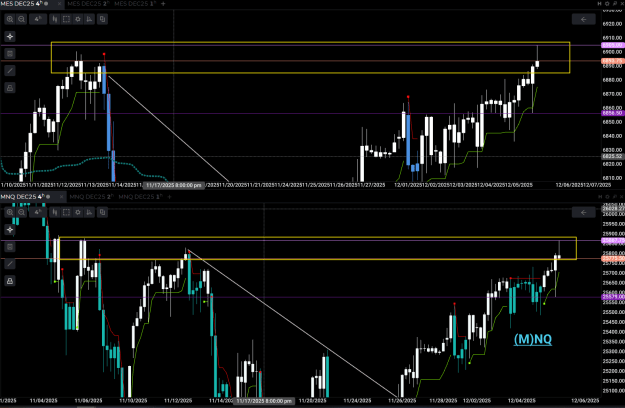Click the orange price label on MNQ axis
This screenshot has height=408, width=625.
point(613,259)
